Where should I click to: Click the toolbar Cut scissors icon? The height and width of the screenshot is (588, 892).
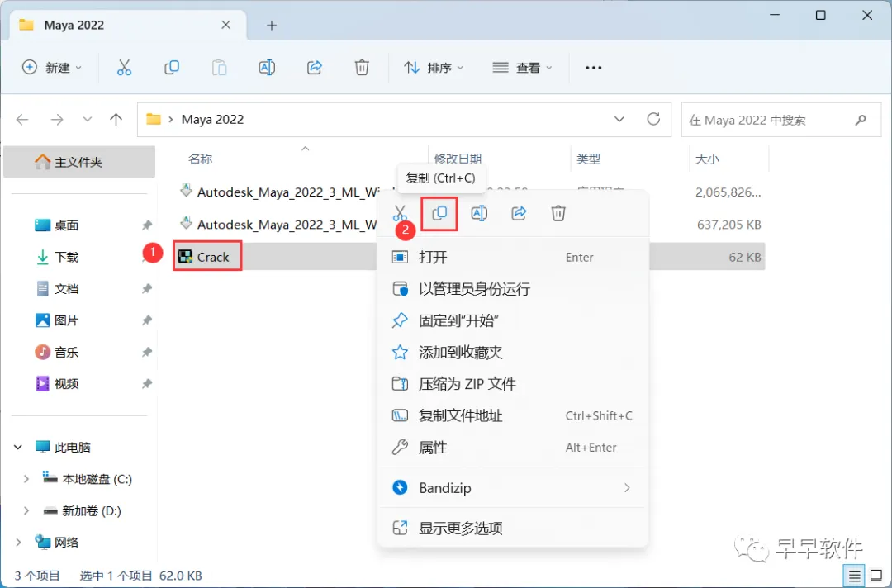click(124, 68)
